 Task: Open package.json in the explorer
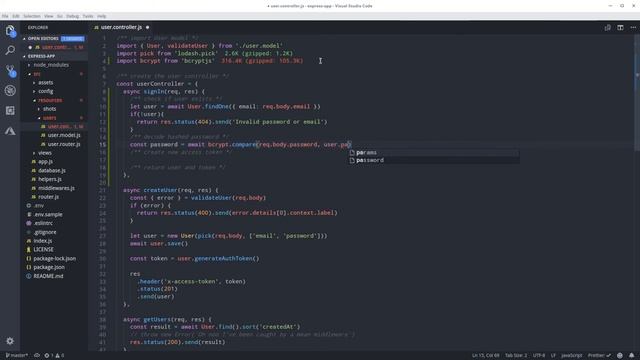coord(49,268)
